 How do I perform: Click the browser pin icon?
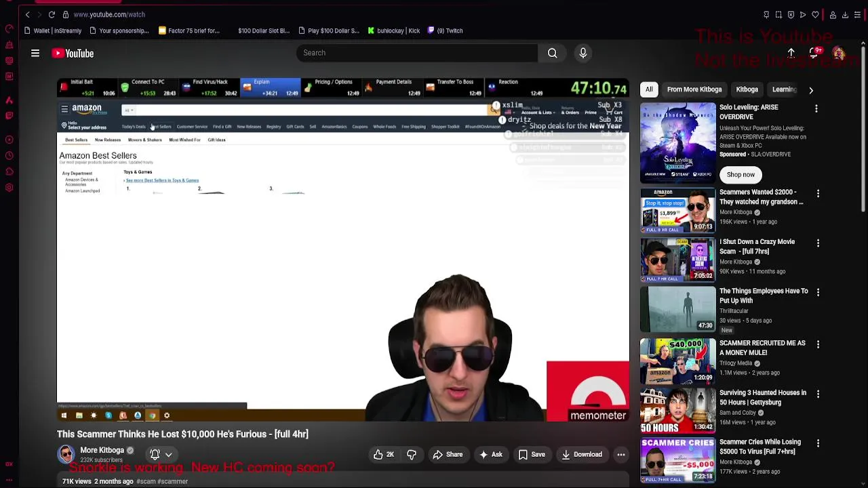point(766,14)
